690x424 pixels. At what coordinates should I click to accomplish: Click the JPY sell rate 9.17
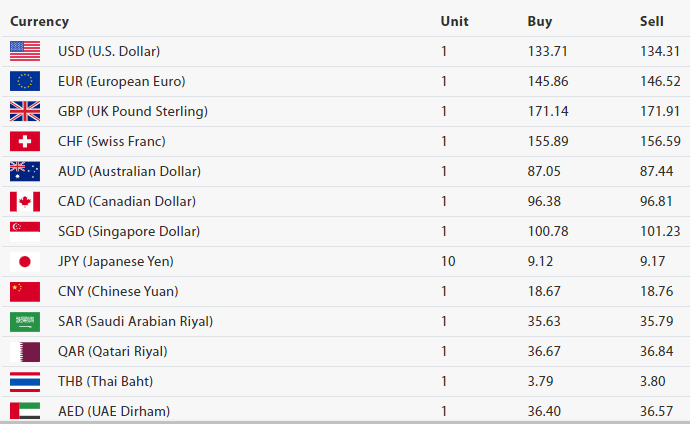tap(653, 261)
